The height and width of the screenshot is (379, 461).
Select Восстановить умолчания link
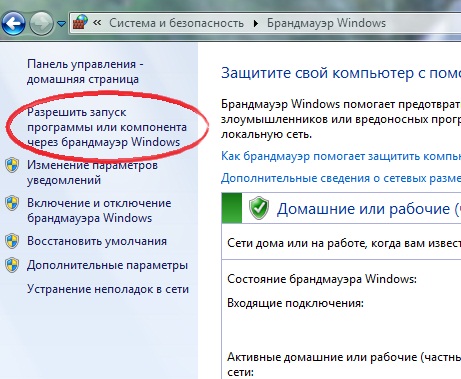(97, 241)
